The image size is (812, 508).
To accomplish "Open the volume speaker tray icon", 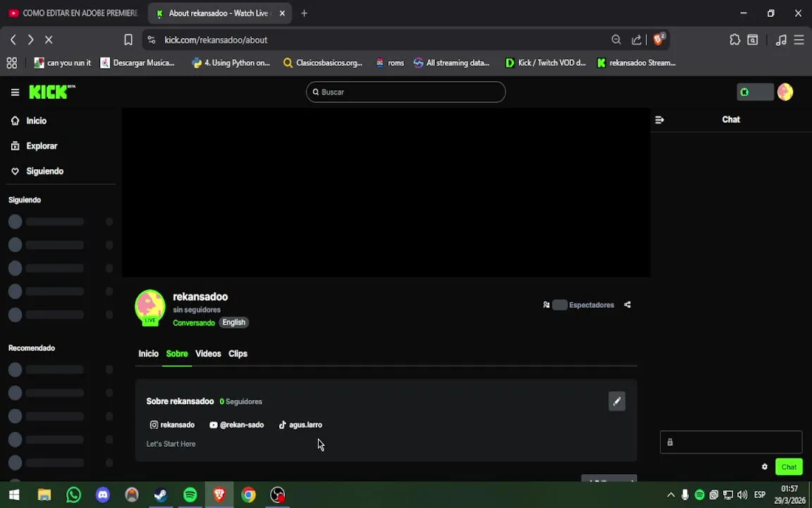I will [x=742, y=495].
